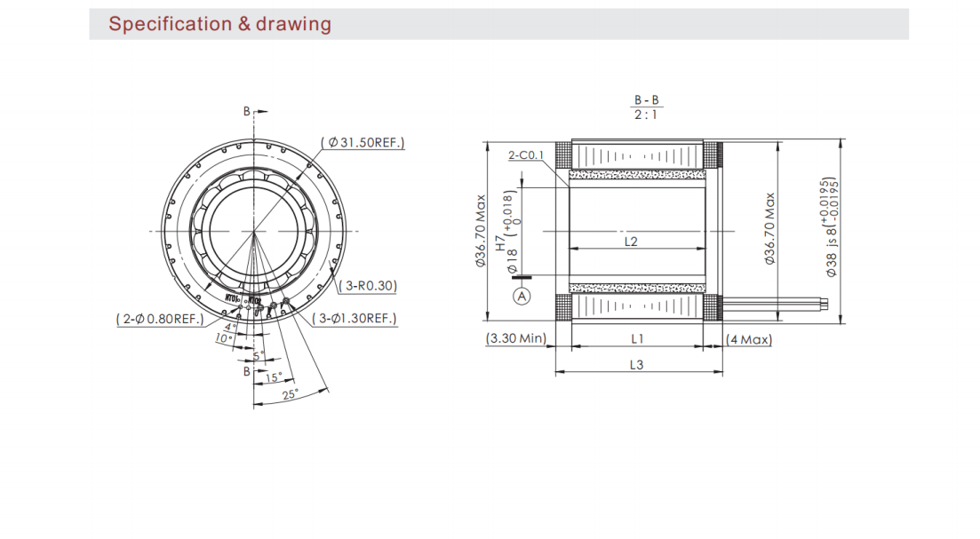Click the (Ø31.50REF.) dimension label

click(363, 142)
